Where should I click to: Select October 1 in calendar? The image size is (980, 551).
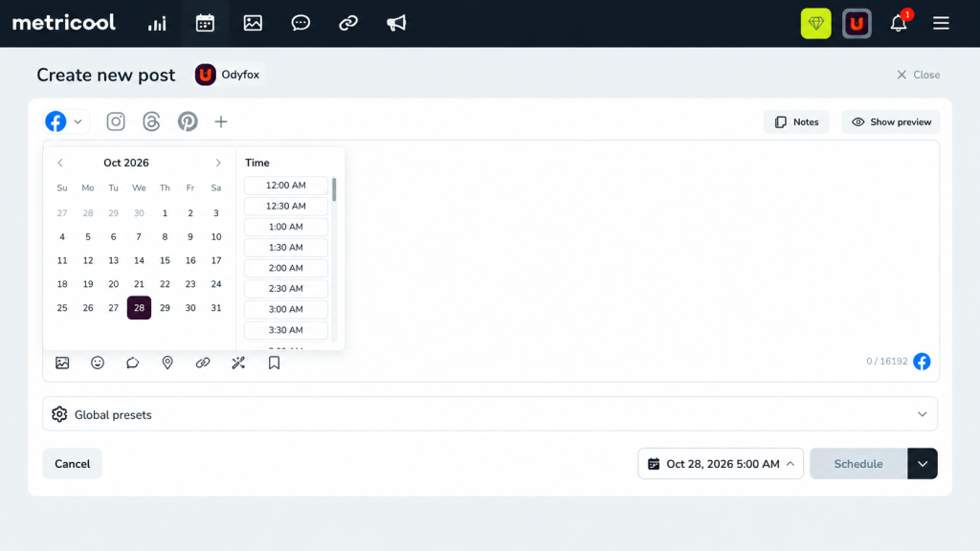click(x=165, y=213)
